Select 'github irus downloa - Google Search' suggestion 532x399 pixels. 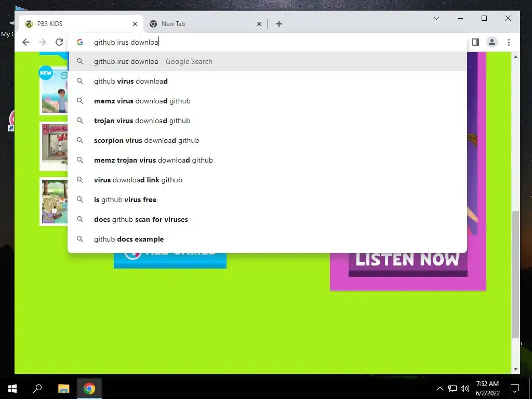[268, 61]
